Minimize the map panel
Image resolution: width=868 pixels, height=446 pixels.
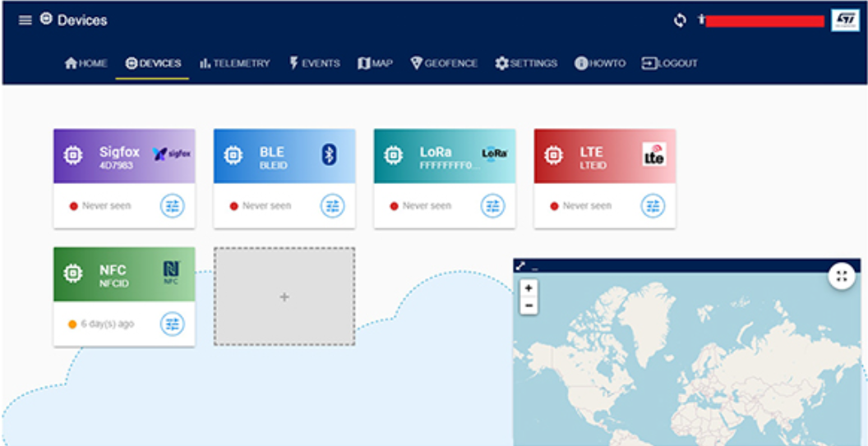pos(534,267)
